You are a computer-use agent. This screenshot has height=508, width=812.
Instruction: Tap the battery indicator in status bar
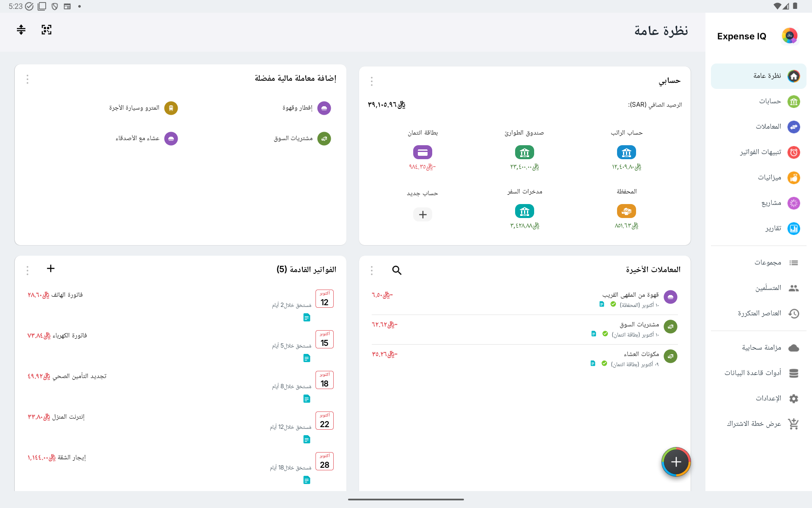tap(795, 6)
